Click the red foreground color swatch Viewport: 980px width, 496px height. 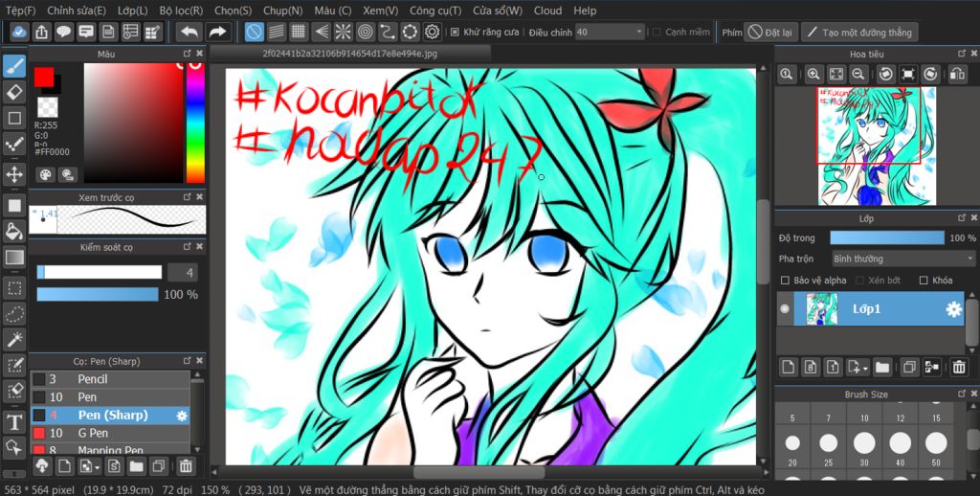click(44, 77)
